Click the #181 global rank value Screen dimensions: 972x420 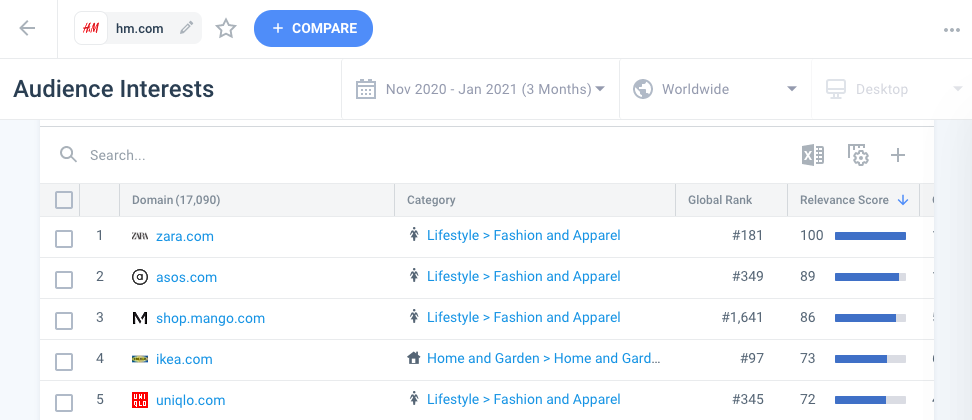click(x=748, y=235)
